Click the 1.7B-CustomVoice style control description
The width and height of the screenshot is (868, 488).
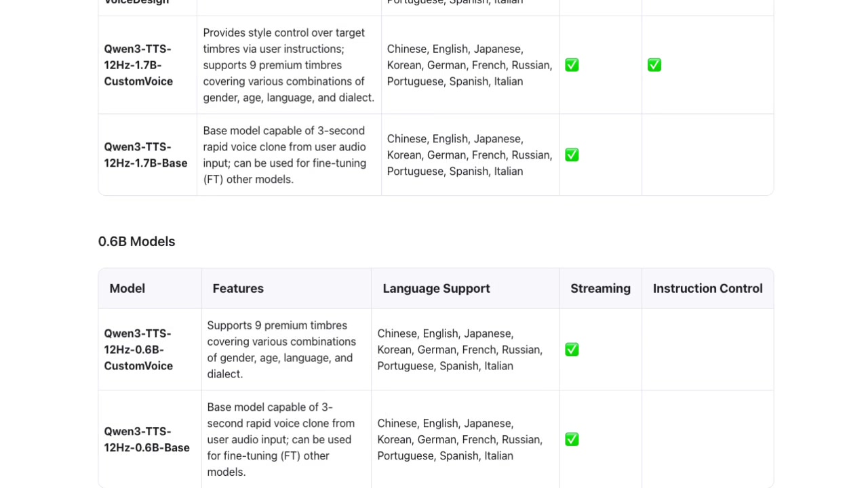pos(288,65)
